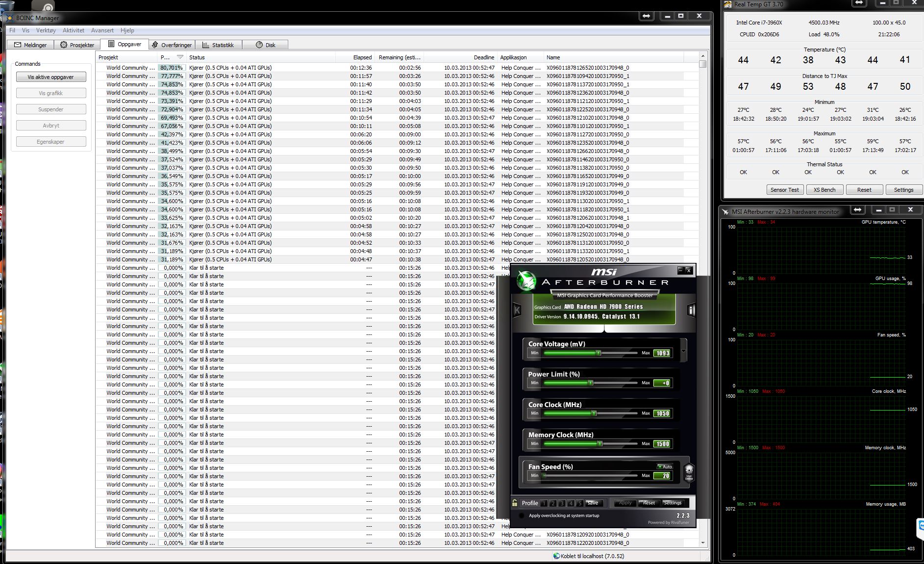Select Afterburner profile slot 5

pyautogui.click(x=579, y=503)
